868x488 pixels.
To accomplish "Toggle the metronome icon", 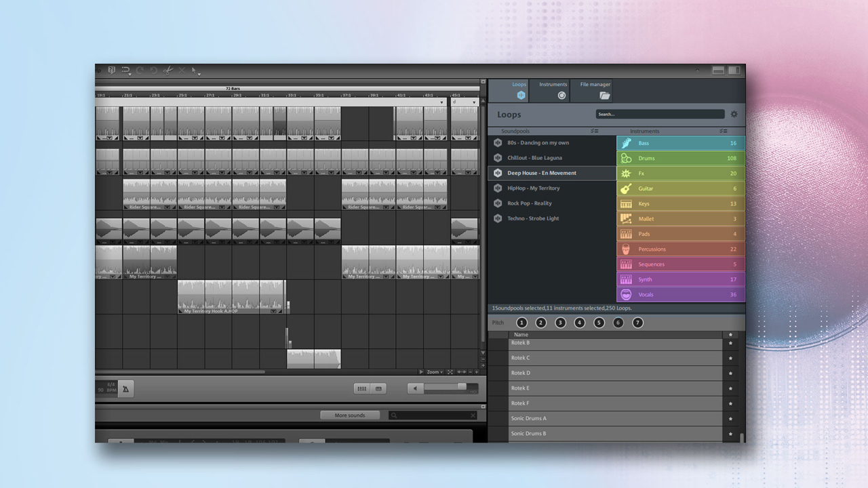I will click(x=125, y=388).
